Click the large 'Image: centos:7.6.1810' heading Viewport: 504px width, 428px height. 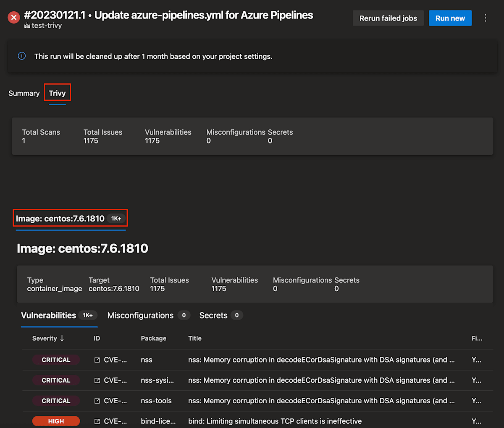point(82,248)
